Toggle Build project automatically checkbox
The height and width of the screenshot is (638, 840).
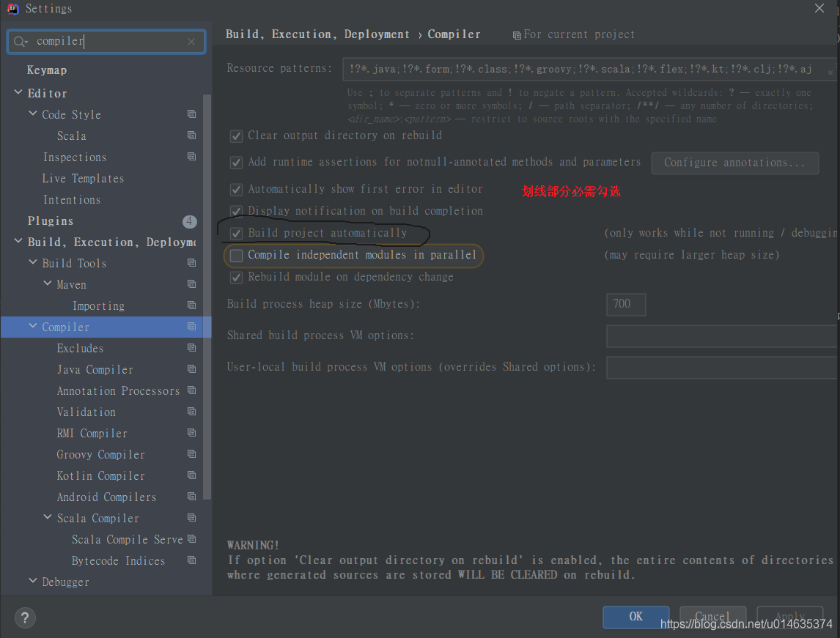point(236,234)
